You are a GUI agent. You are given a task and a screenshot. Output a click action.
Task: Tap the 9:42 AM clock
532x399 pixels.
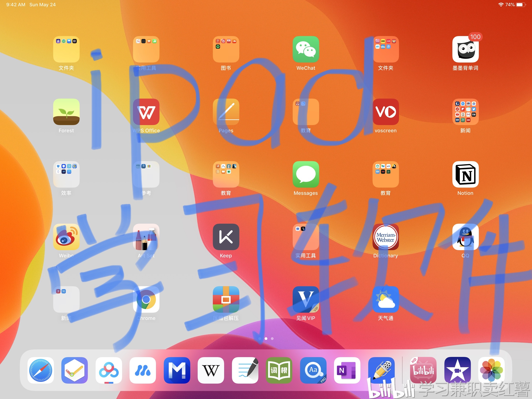point(16,4)
